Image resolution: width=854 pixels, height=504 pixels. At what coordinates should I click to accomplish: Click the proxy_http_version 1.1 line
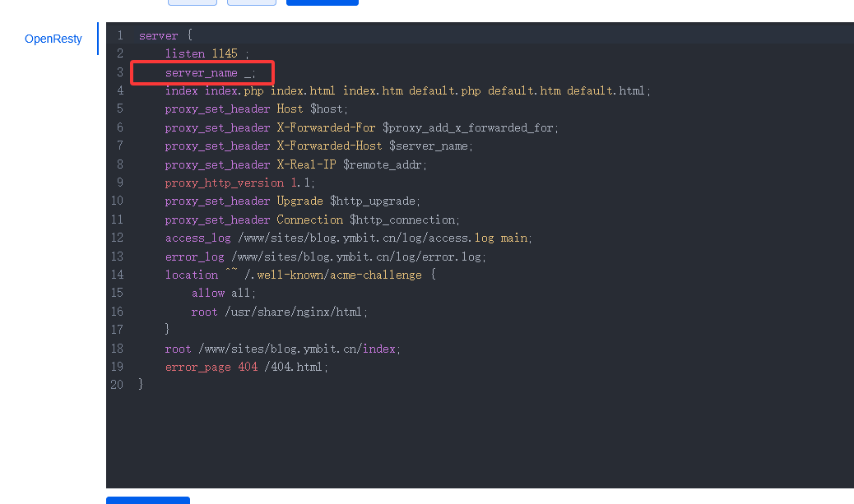239,183
